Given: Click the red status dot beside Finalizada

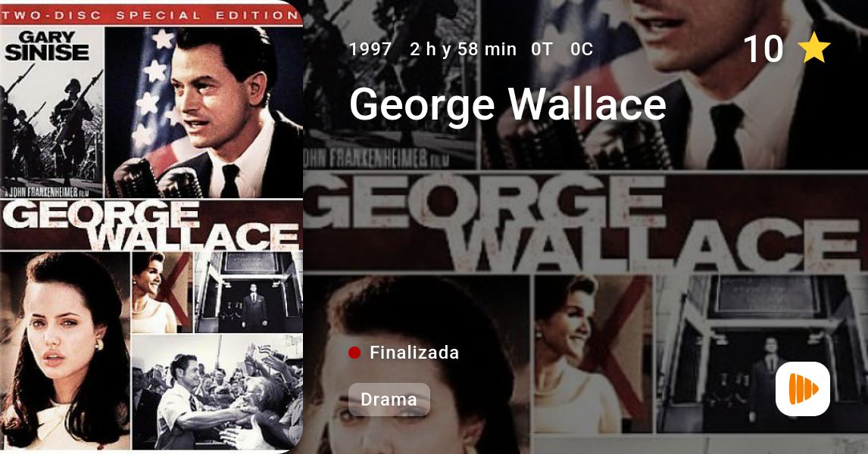Looking at the screenshot, I should point(354,353).
